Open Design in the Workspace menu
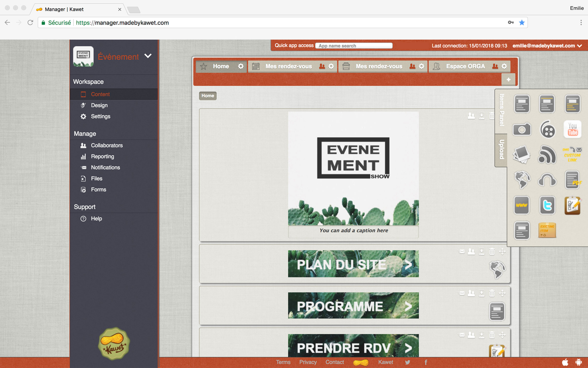This screenshot has height=368, width=588. (x=99, y=105)
